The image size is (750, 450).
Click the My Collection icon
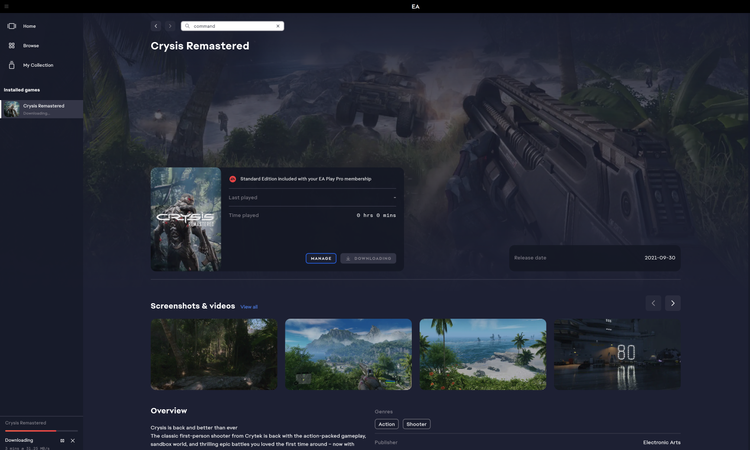(12, 65)
